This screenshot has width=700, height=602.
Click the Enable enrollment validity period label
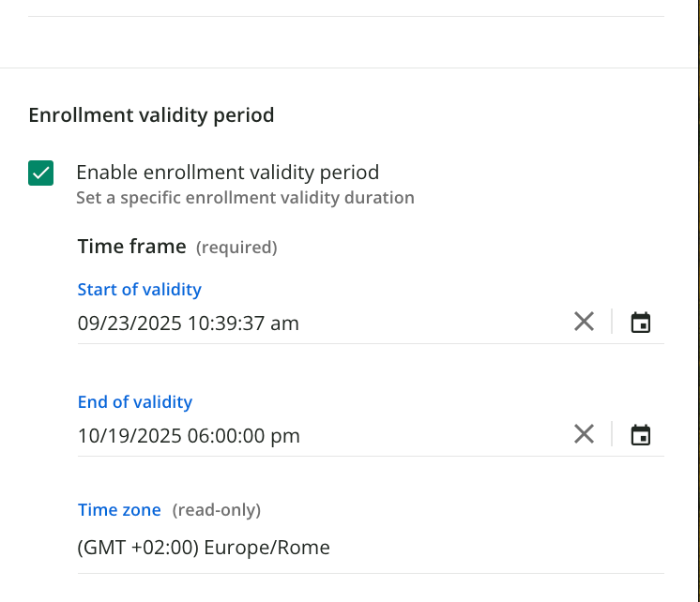click(227, 173)
